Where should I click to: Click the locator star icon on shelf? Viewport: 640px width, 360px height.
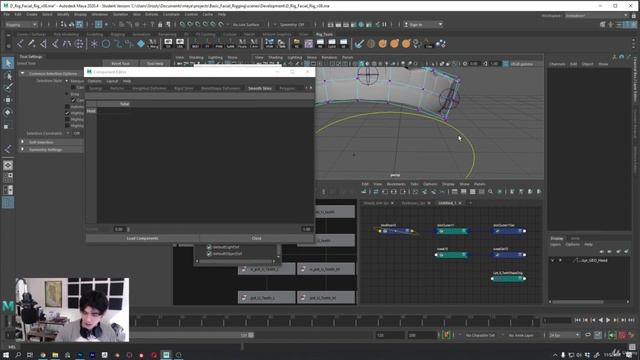tap(94, 44)
